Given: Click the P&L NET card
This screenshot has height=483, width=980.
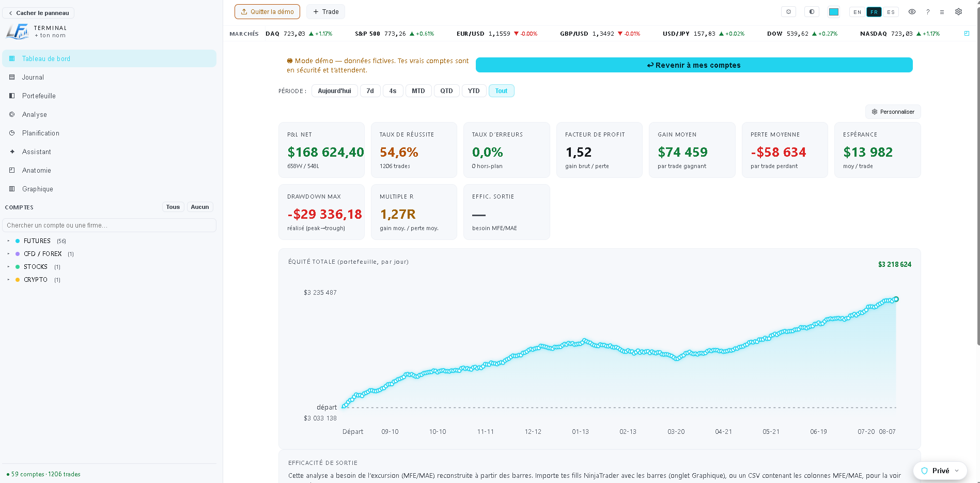Looking at the screenshot, I should coord(321,150).
